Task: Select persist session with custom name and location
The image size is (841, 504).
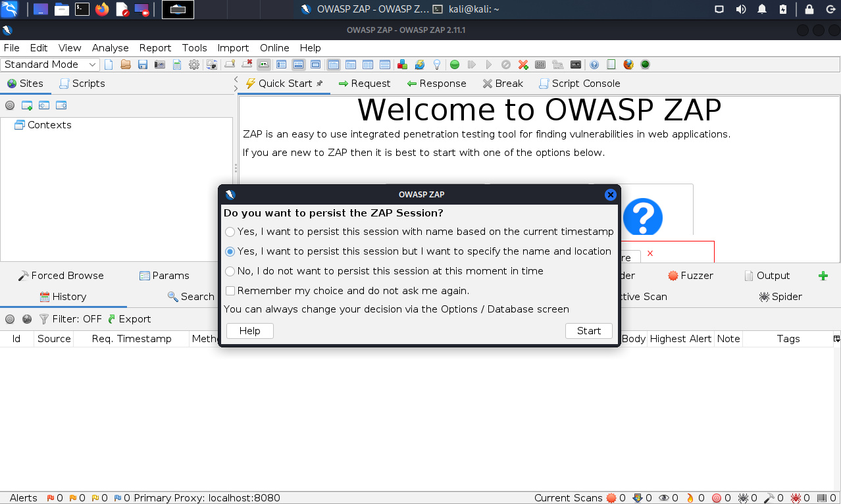Action: coord(230,251)
